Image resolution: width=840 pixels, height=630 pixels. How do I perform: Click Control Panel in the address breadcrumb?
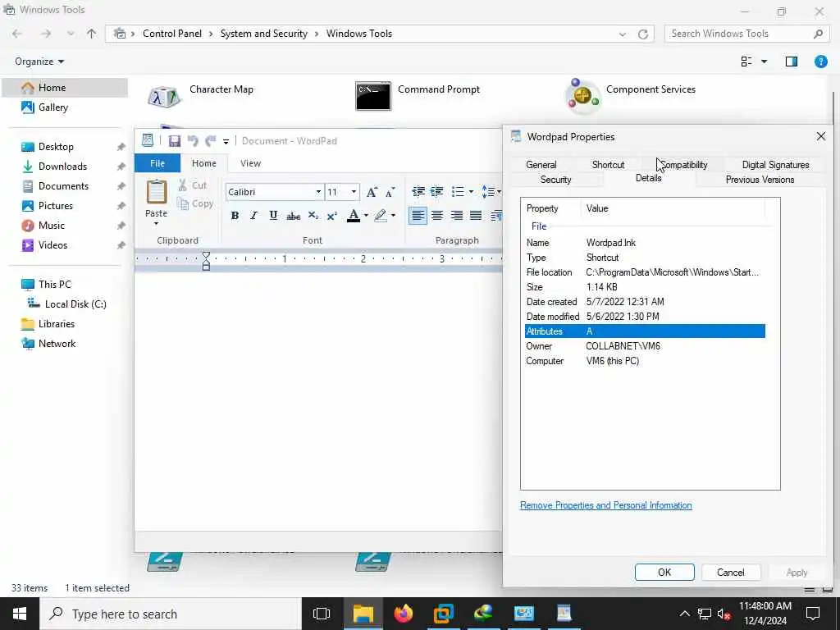click(x=172, y=33)
